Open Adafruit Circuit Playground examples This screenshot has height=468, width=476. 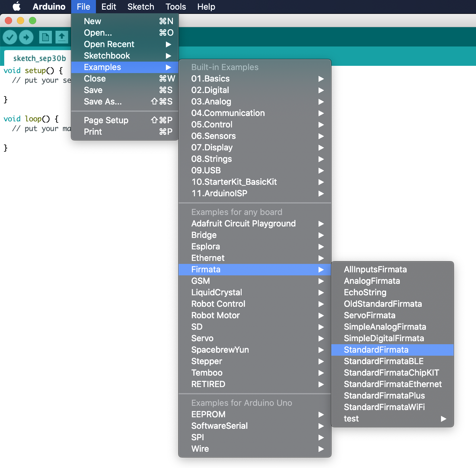coord(255,223)
